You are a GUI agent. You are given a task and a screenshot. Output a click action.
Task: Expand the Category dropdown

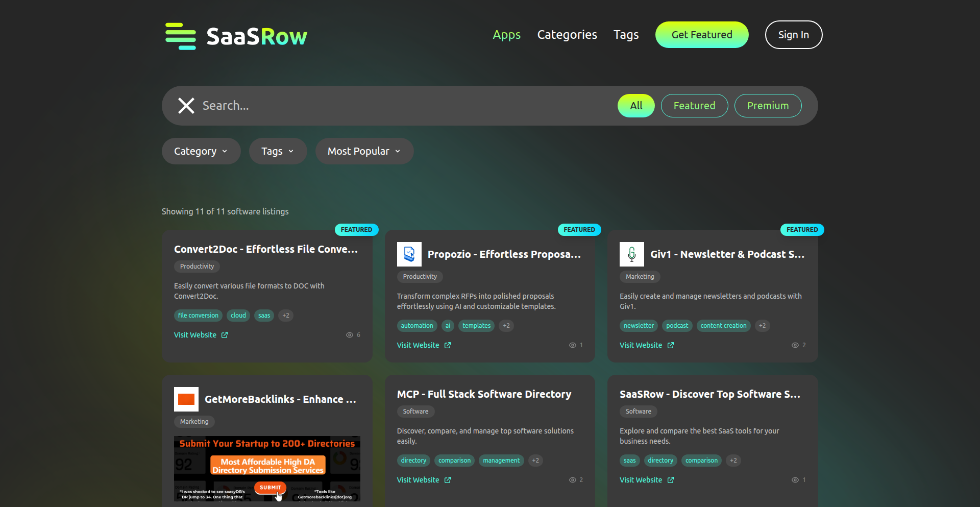coord(201,151)
